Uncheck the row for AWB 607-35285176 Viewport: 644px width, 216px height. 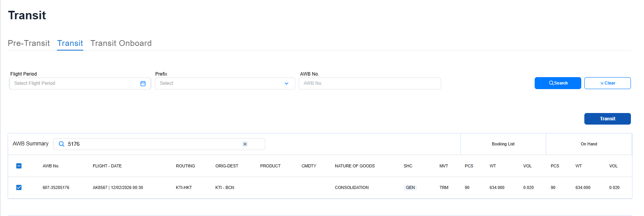tap(19, 187)
